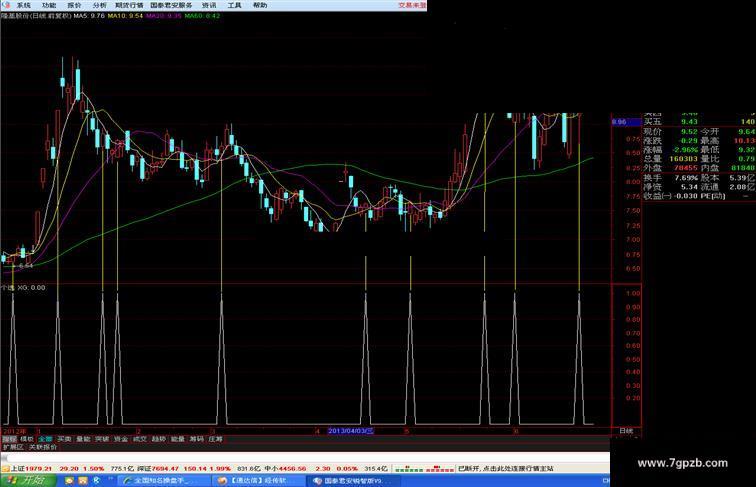Open the 资讯 menu
Image resolution: width=756 pixels, height=487 pixels.
tap(209, 5)
